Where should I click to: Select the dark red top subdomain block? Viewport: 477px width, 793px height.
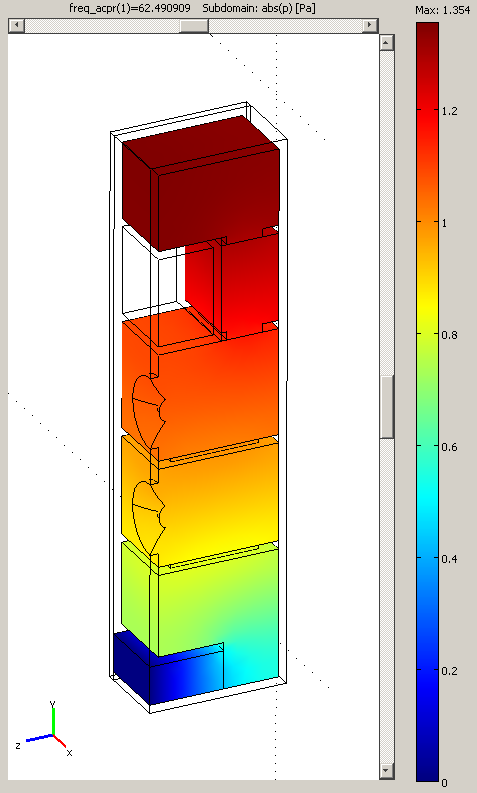tap(202, 182)
